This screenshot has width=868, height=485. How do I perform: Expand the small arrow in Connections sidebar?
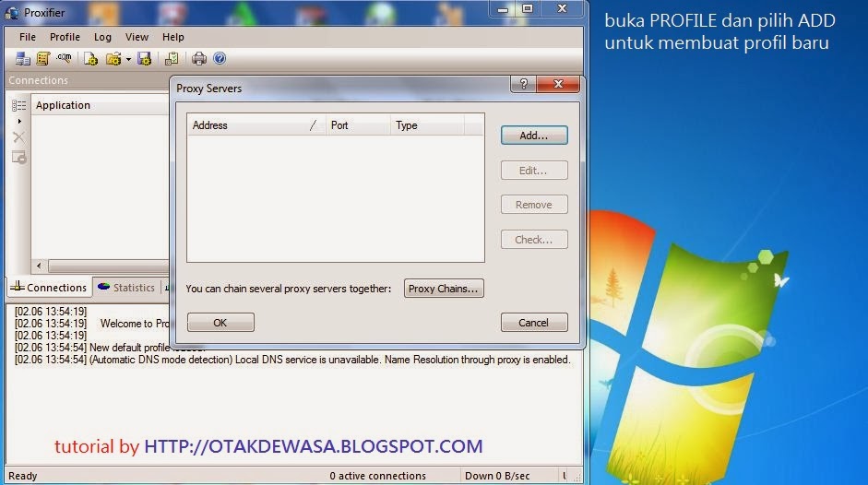pos(19,121)
